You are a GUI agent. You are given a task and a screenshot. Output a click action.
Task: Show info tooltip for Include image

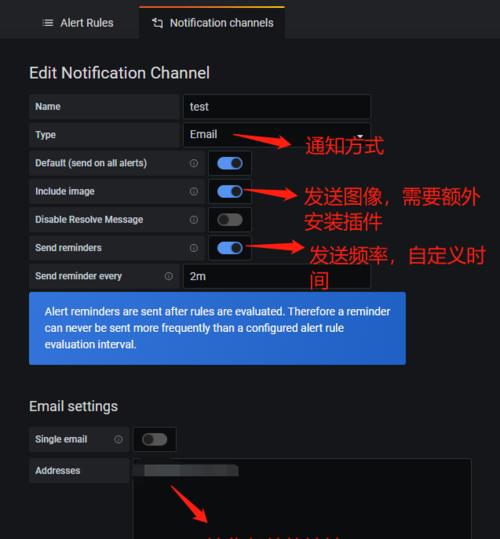(194, 191)
